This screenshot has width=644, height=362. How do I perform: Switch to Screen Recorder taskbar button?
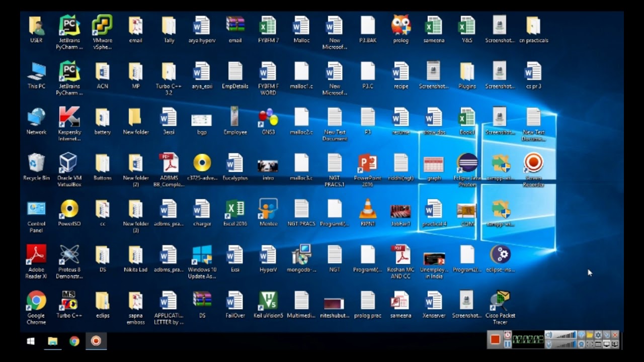click(96, 341)
